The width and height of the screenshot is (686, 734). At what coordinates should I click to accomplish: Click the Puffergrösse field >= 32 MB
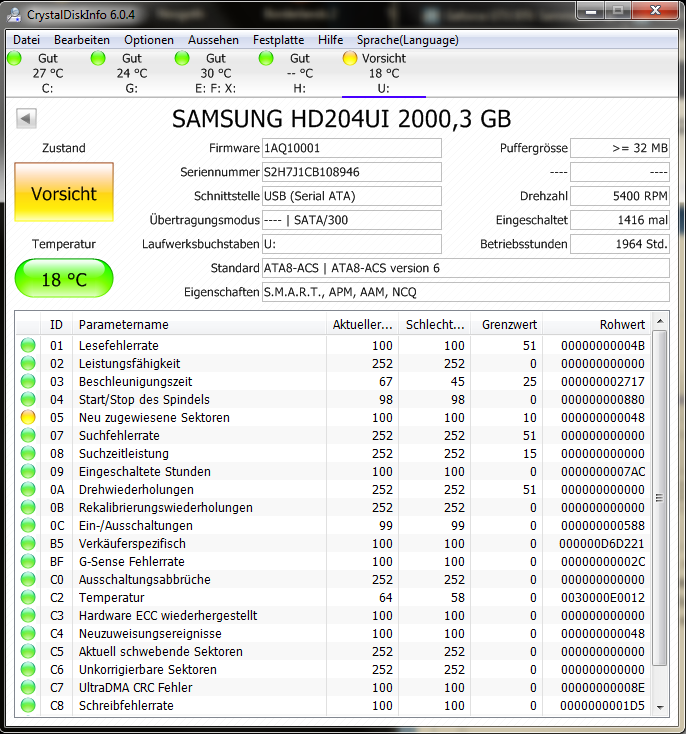[x=620, y=148]
